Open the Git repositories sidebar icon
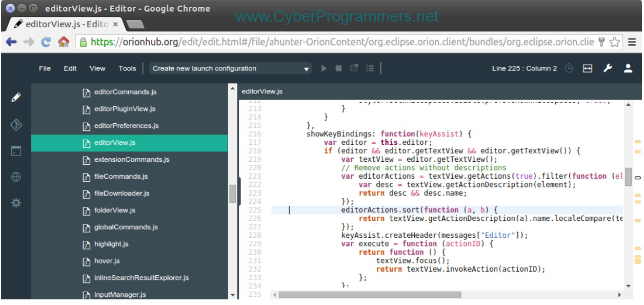Screen dimensions: 644x305 [x=15, y=124]
